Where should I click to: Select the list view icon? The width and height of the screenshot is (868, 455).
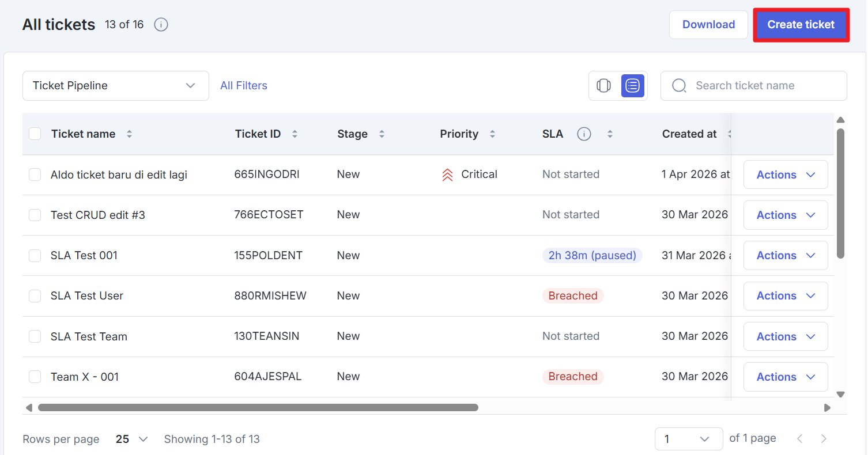click(632, 86)
